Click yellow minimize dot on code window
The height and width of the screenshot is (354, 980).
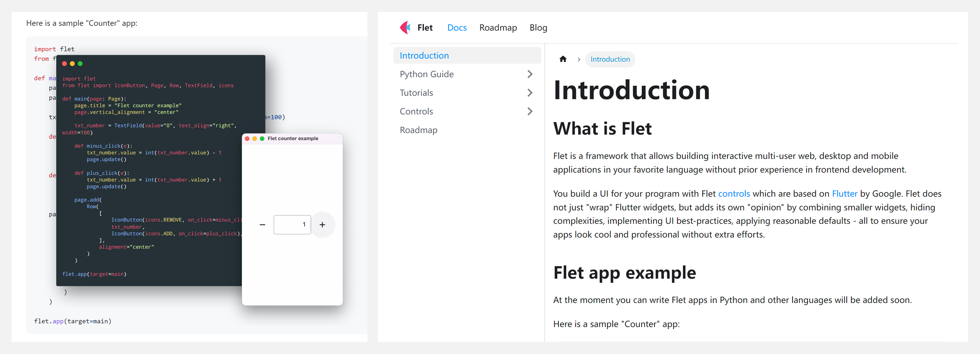click(x=72, y=64)
